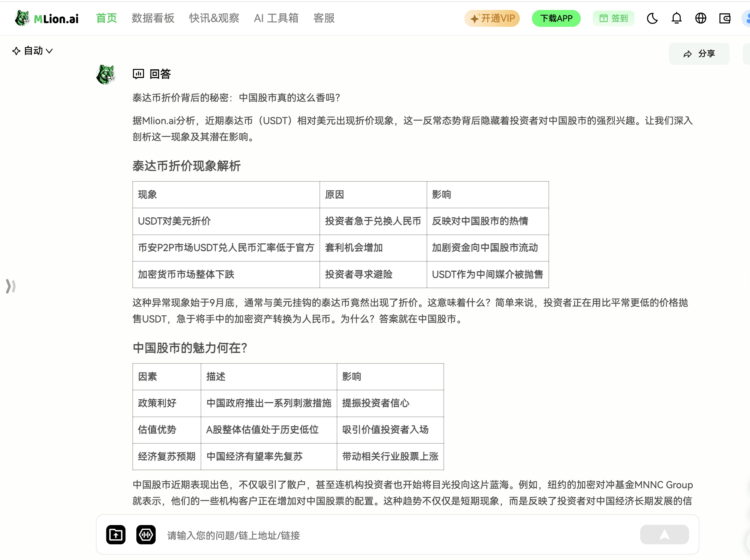Open the 自动 mode dropdown
The height and width of the screenshot is (560, 750).
click(32, 50)
